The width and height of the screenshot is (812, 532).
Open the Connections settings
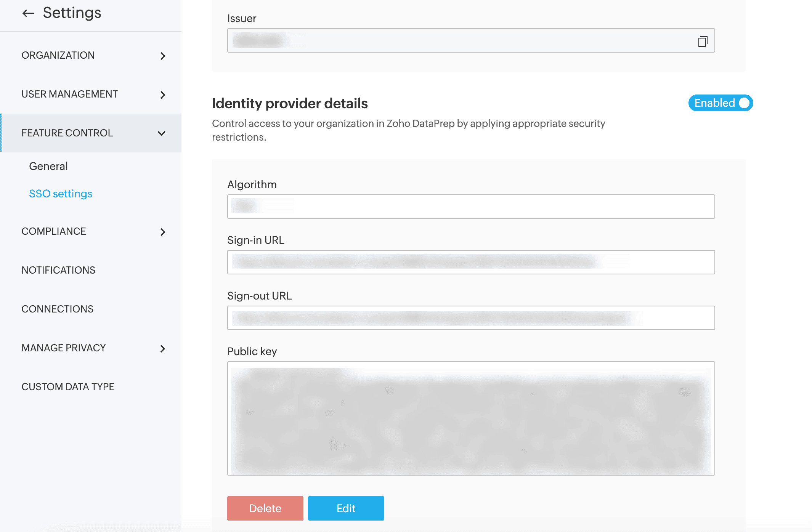(x=58, y=309)
